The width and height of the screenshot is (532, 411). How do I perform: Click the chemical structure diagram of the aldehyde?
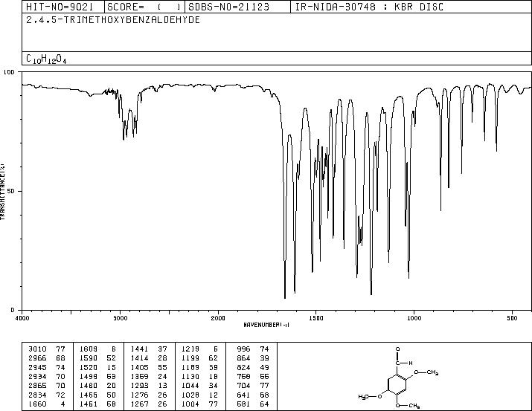pos(398,378)
